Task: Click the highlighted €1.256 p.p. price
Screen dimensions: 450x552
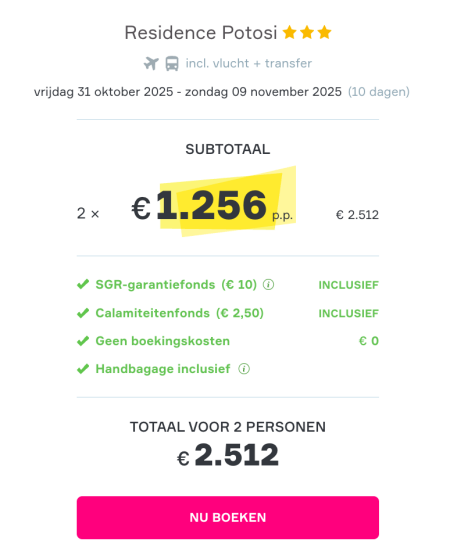Action: coord(212,205)
